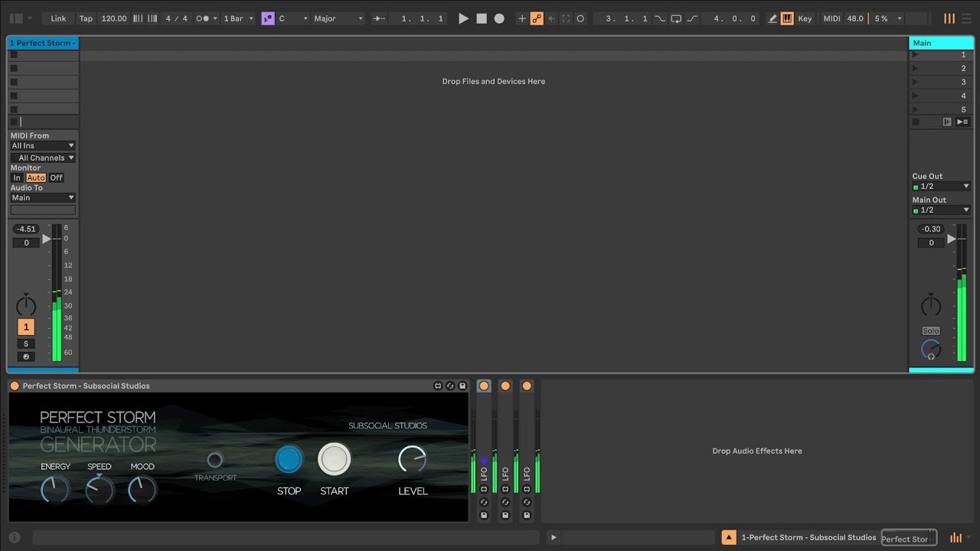Toggle the metronome icon

201,18
